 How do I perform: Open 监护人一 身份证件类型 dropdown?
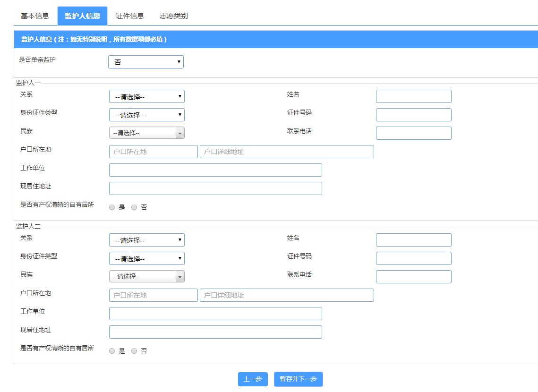[146, 115]
